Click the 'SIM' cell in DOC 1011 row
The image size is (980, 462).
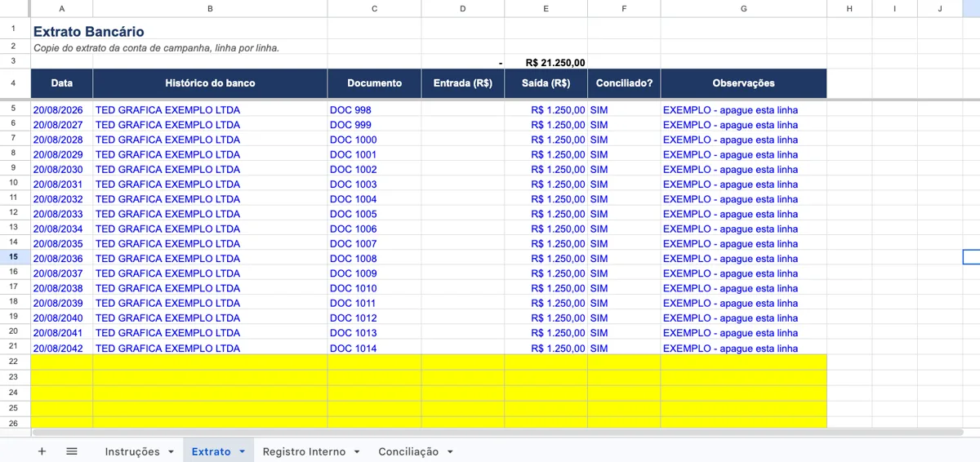tap(624, 303)
